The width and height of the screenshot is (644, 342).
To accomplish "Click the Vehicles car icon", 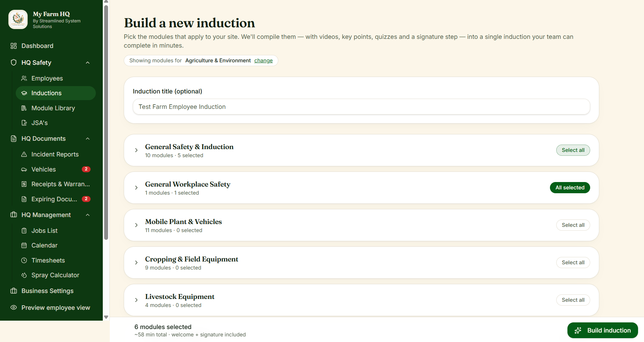I will tap(24, 169).
